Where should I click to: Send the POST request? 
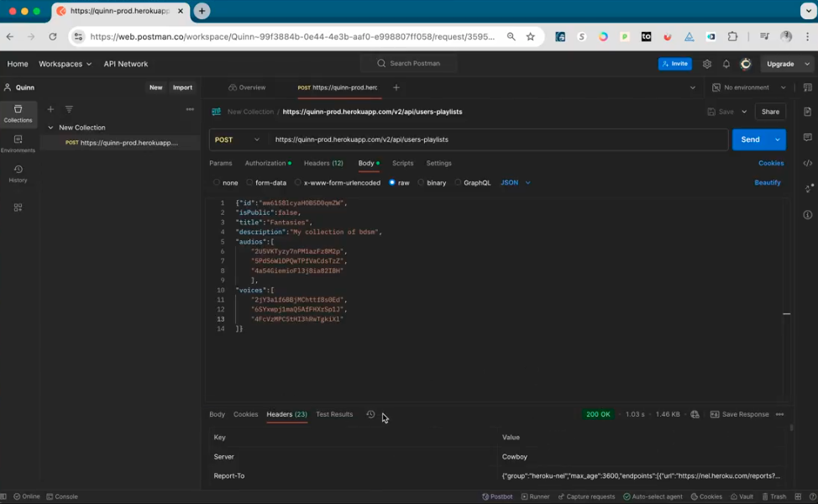click(750, 139)
